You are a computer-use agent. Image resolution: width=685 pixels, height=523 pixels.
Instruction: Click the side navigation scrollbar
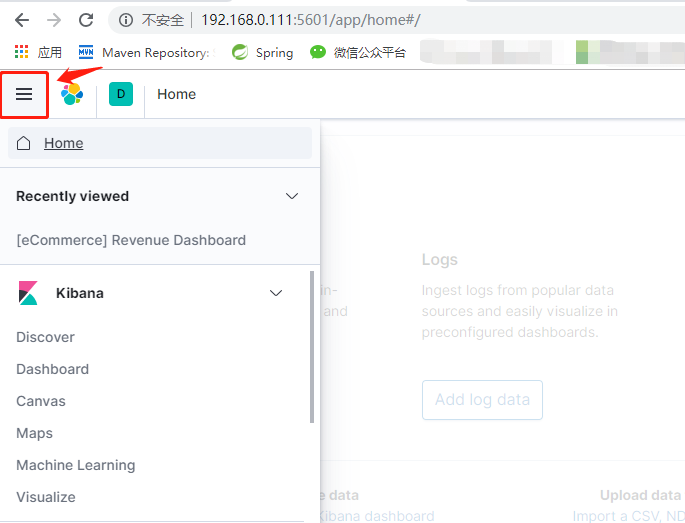tap(312, 347)
